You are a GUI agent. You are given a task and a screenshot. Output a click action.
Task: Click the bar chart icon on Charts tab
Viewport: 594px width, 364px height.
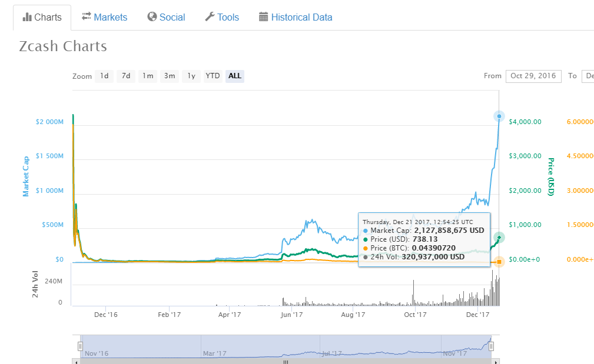[27, 17]
